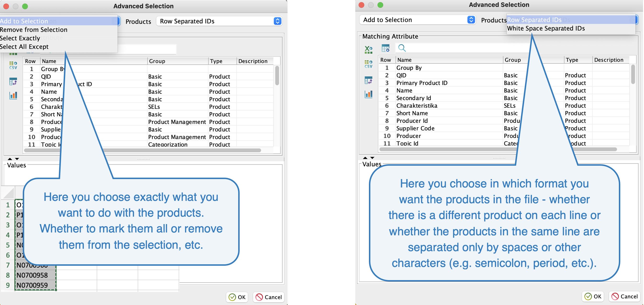This screenshot has width=644, height=305.
Task: Click Cancel in the right Advanced Selection window
Action: pos(624,296)
